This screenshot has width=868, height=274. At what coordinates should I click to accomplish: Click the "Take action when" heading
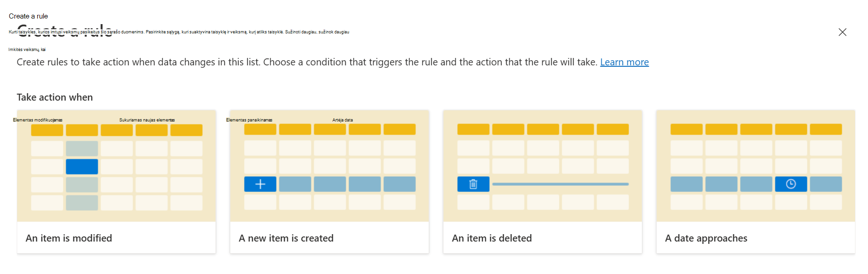coord(55,97)
